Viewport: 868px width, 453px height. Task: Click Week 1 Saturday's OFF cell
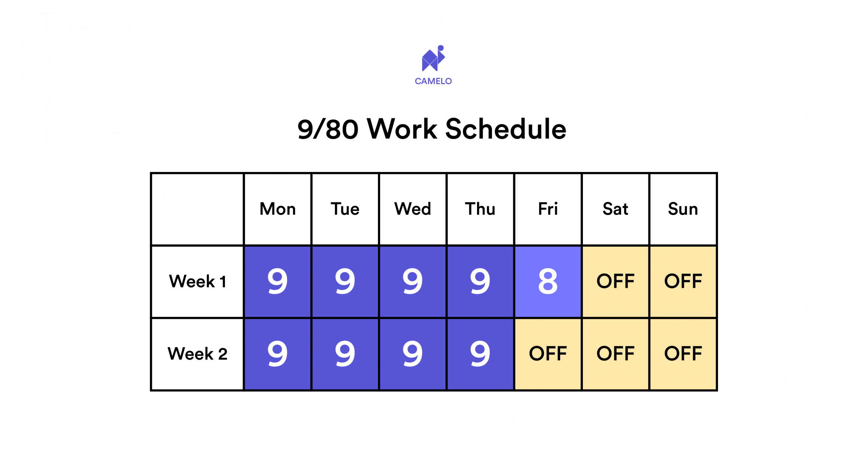pos(615,281)
